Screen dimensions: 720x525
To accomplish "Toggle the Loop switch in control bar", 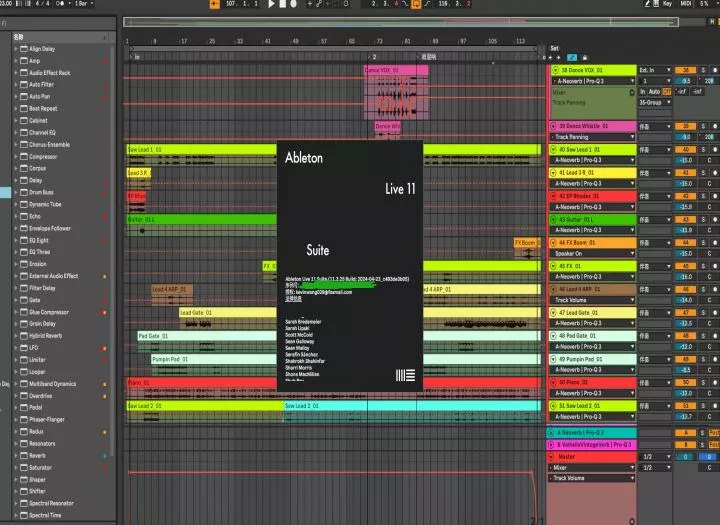I will [416, 4].
